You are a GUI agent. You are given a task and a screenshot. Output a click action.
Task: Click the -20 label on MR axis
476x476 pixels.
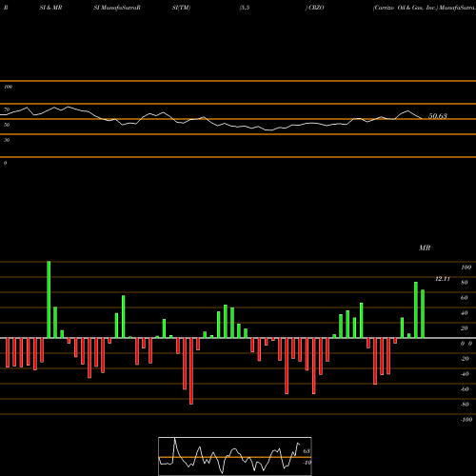click(465, 359)
